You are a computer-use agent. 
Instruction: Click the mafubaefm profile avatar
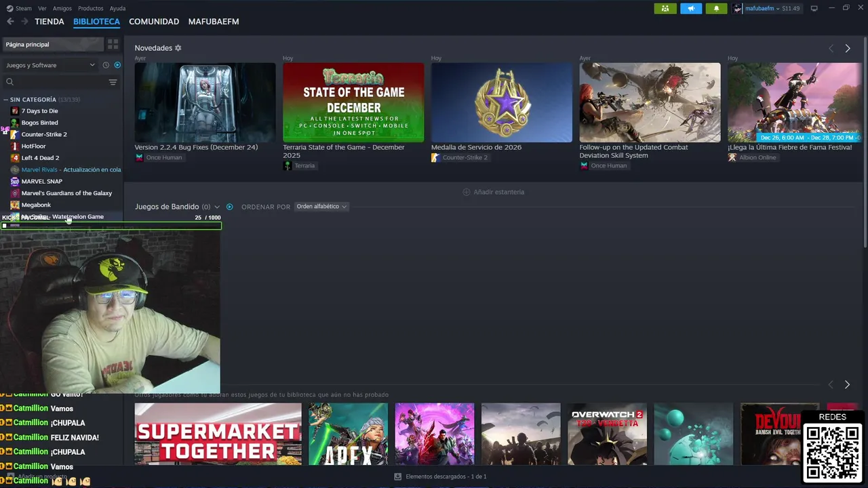pyautogui.click(x=738, y=8)
